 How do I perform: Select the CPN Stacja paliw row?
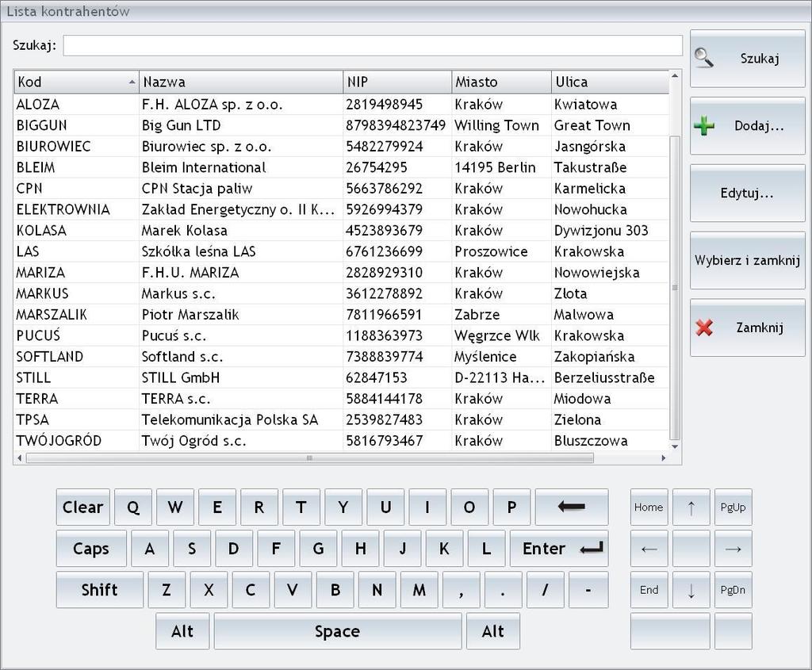(x=342, y=189)
